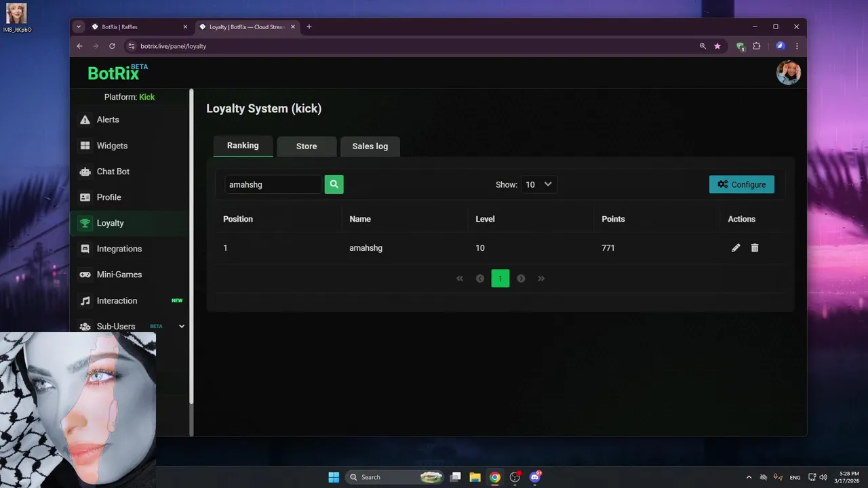Click the green search button
868x488 pixels.
[x=334, y=184]
